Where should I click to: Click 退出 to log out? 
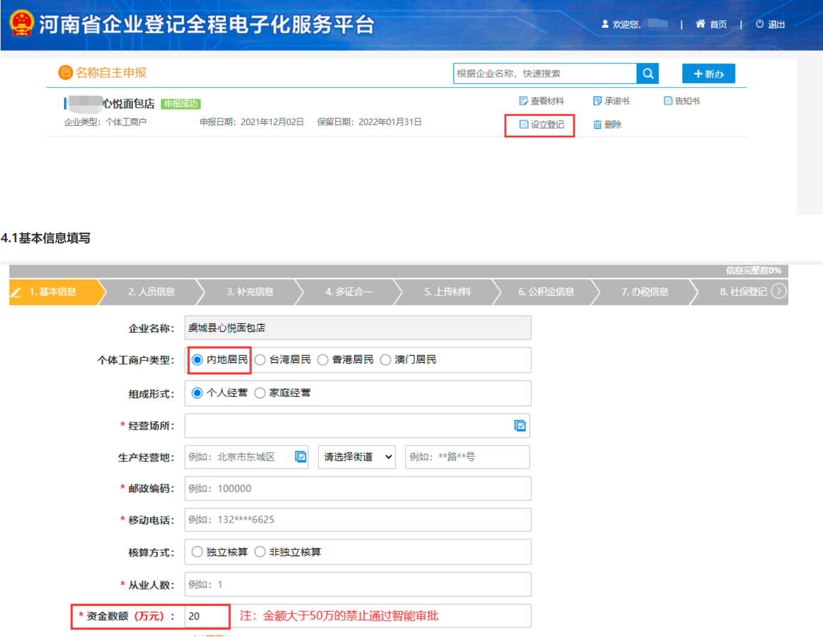(776, 25)
